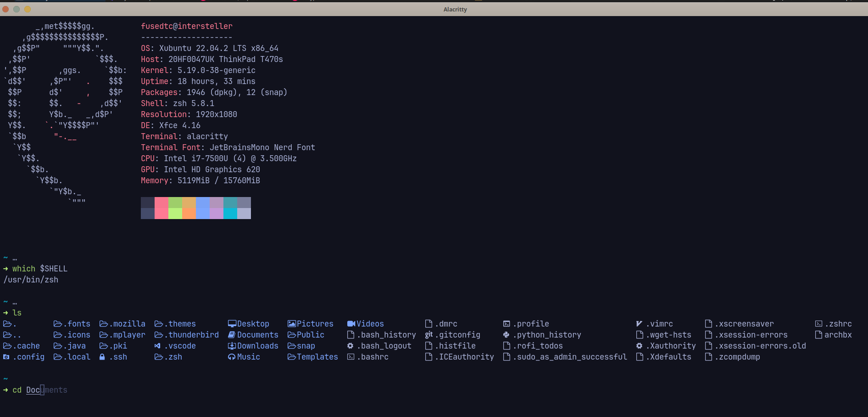Click the red close window button
868x417 pixels.
[x=6, y=9]
